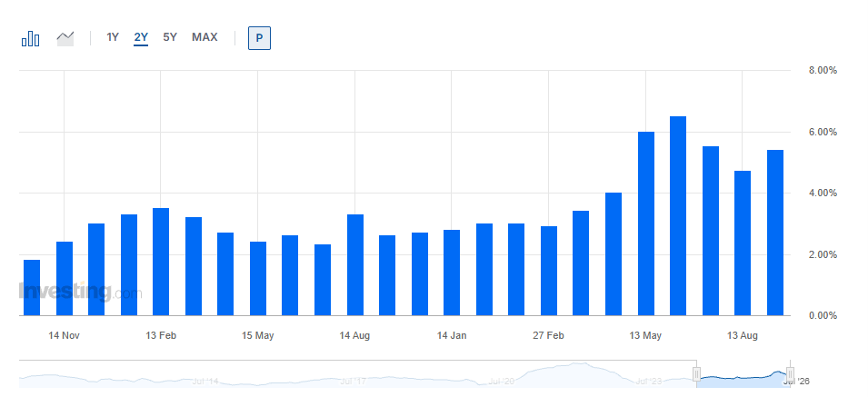Click the last bar on right
The height and width of the screenshot is (397, 868).
pyautogui.click(x=775, y=233)
